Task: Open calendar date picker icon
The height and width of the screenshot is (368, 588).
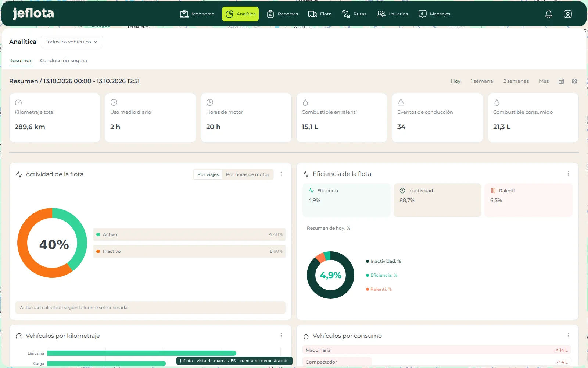Action: point(561,81)
